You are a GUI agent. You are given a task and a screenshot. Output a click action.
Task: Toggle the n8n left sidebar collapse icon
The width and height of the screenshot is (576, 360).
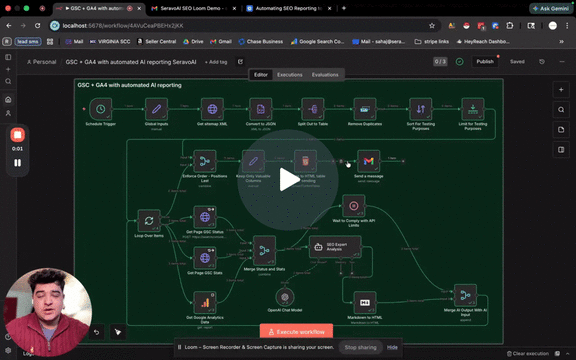[8, 57]
